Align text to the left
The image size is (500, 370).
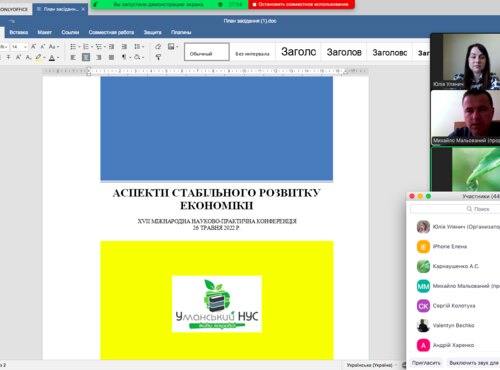coord(73,57)
